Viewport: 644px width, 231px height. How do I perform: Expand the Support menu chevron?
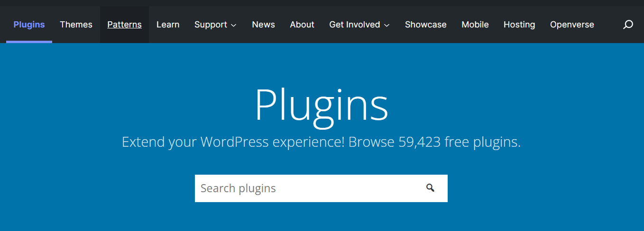point(233,25)
